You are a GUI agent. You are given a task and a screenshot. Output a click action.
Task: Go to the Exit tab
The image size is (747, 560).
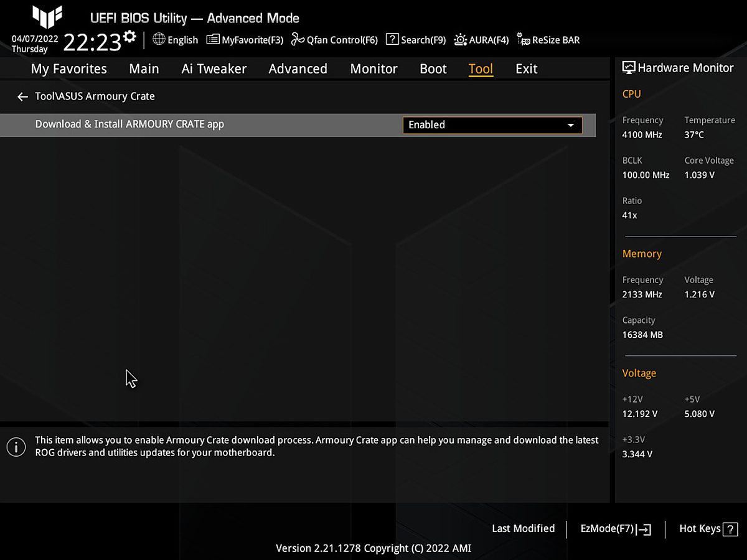pyautogui.click(x=527, y=69)
